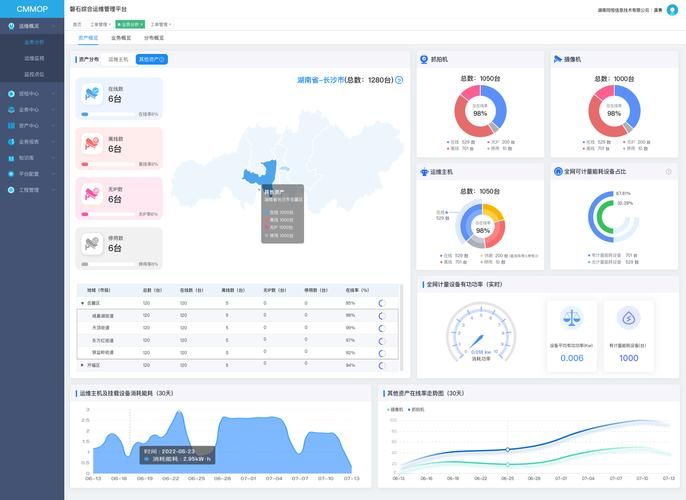
Task: Expand the 资产中心 sidebar chevron
Action: click(x=53, y=126)
